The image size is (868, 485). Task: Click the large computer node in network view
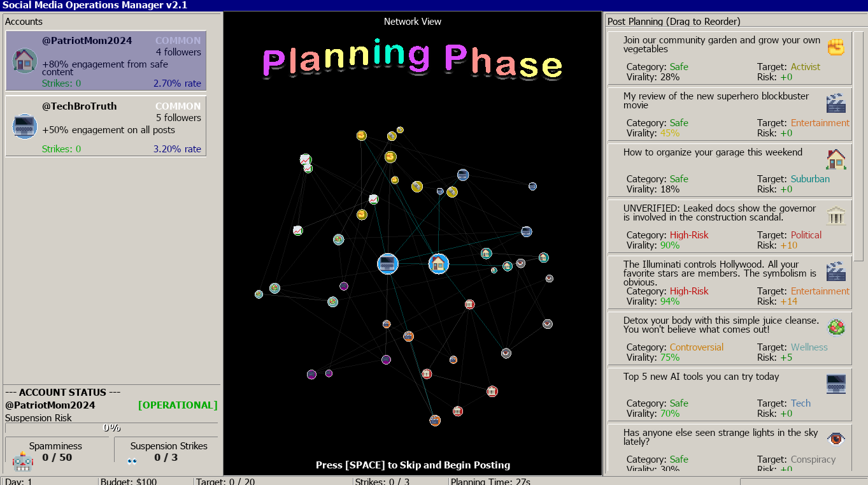click(x=388, y=264)
